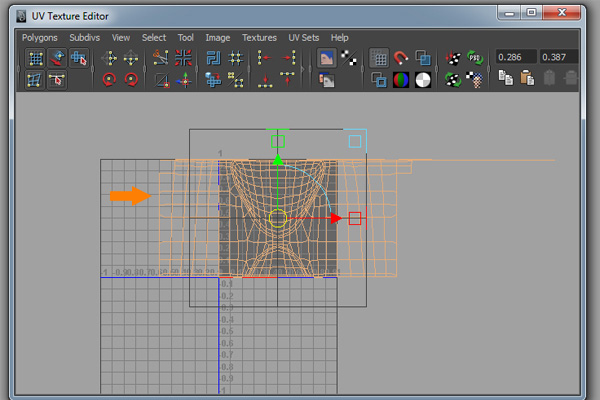Viewport: 600px width, 400px height.
Task: Open the Textures menu
Action: 259,37
